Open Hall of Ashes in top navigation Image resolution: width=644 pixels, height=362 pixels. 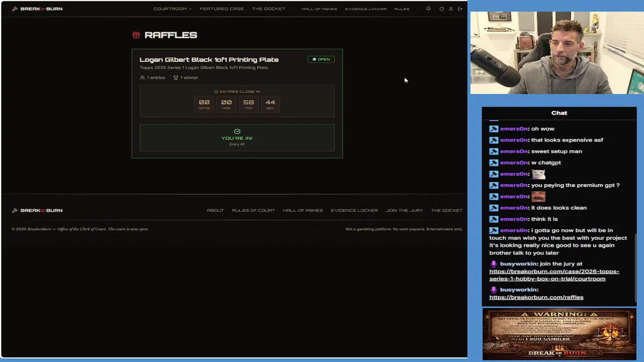[319, 9]
